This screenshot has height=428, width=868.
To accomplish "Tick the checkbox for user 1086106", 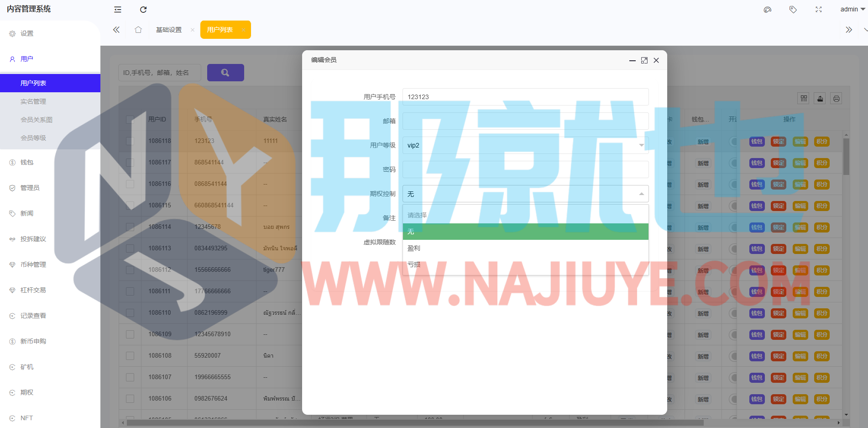I will [x=130, y=399].
